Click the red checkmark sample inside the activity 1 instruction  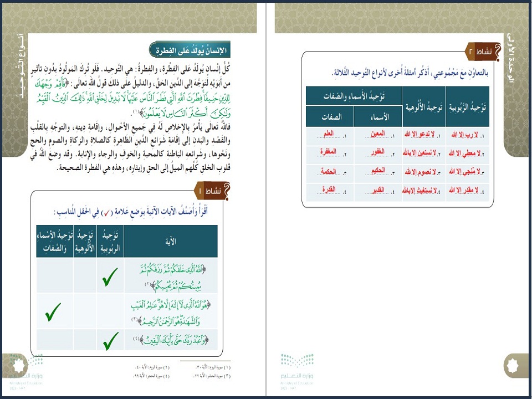pyautogui.click(x=107, y=213)
